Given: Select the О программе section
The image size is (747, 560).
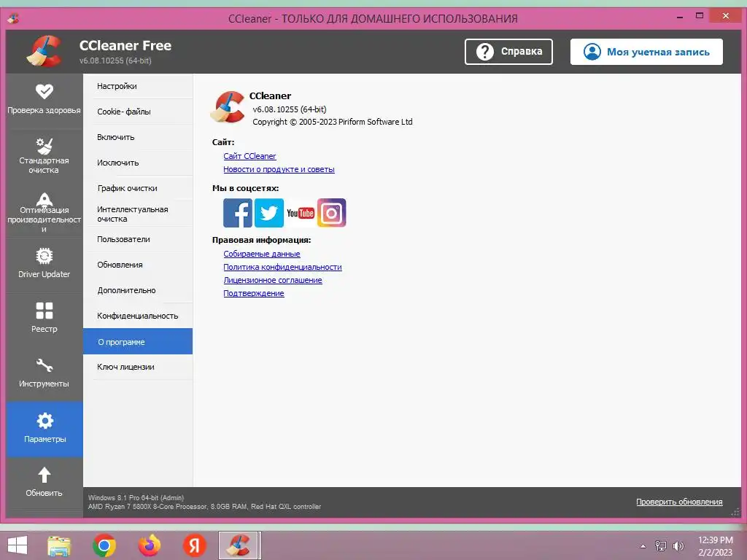Looking at the screenshot, I should 138,341.
